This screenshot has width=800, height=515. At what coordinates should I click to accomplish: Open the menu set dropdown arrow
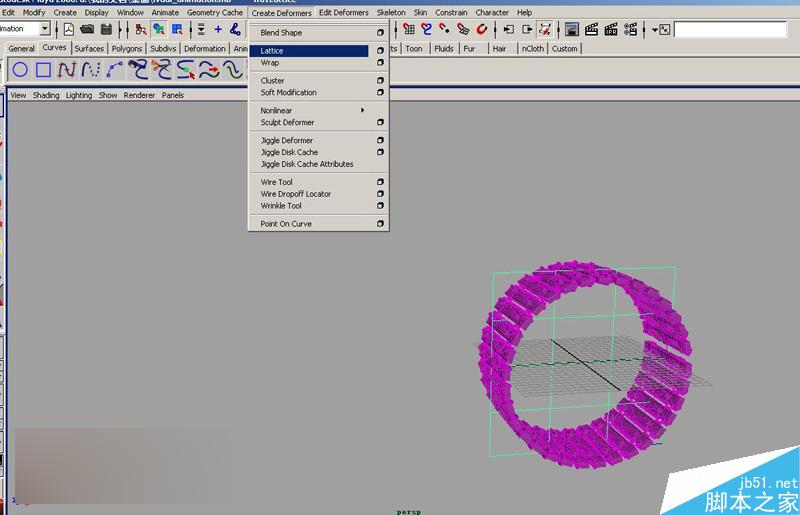click(x=45, y=29)
